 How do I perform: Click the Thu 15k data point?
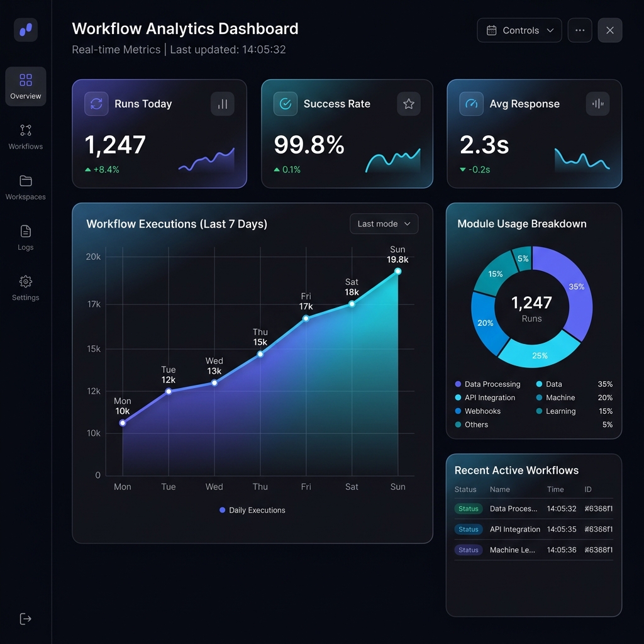click(260, 354)
